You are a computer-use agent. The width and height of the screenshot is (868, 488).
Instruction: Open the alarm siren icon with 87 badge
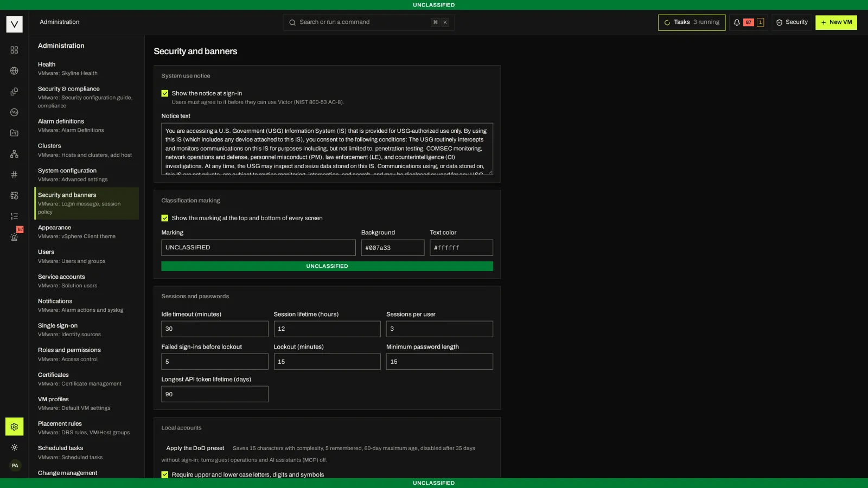[x=15, y=237]
